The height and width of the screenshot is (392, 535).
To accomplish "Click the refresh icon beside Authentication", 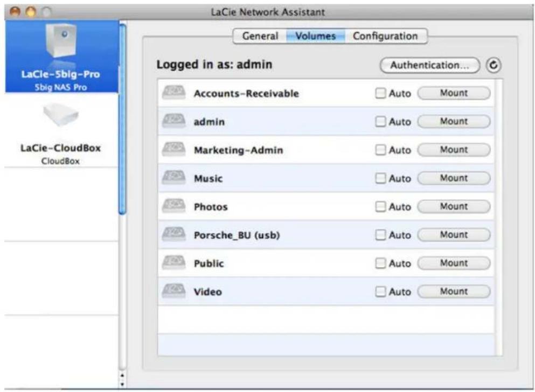I will pyautogui.click(x=494, y=65).
